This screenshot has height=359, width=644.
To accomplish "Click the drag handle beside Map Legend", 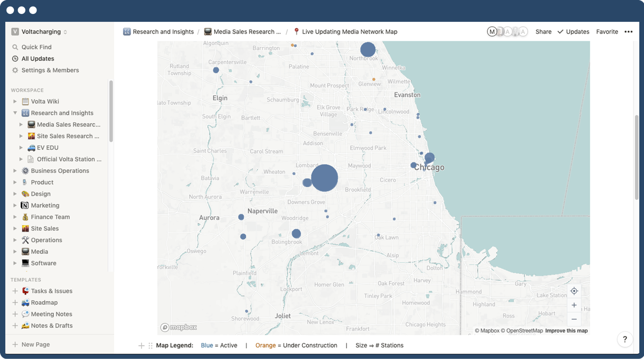I will [150, 346].
